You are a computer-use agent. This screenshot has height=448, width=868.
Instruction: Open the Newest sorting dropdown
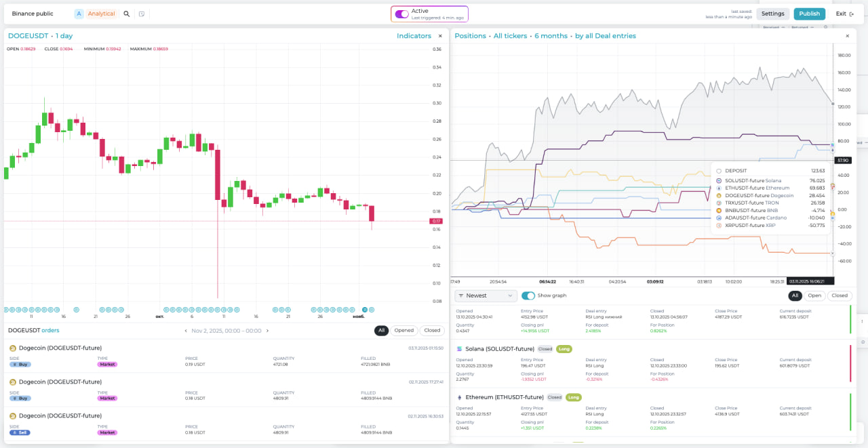[486, 296]
